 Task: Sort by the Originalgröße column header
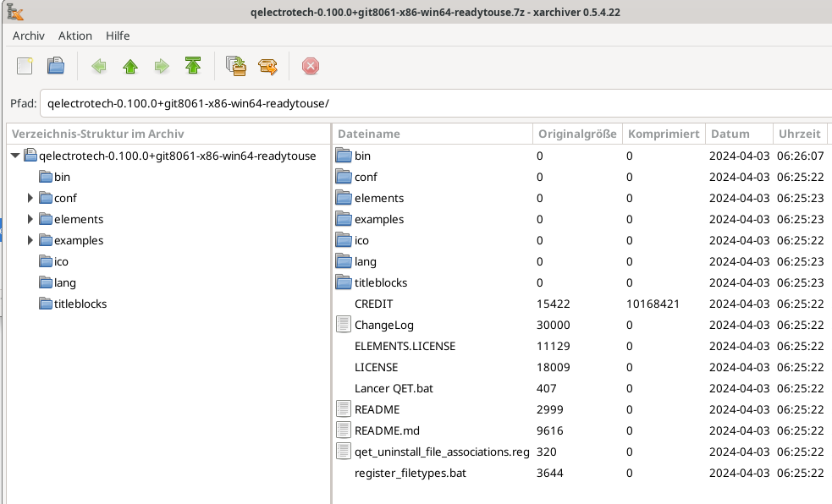coord(576,134)
